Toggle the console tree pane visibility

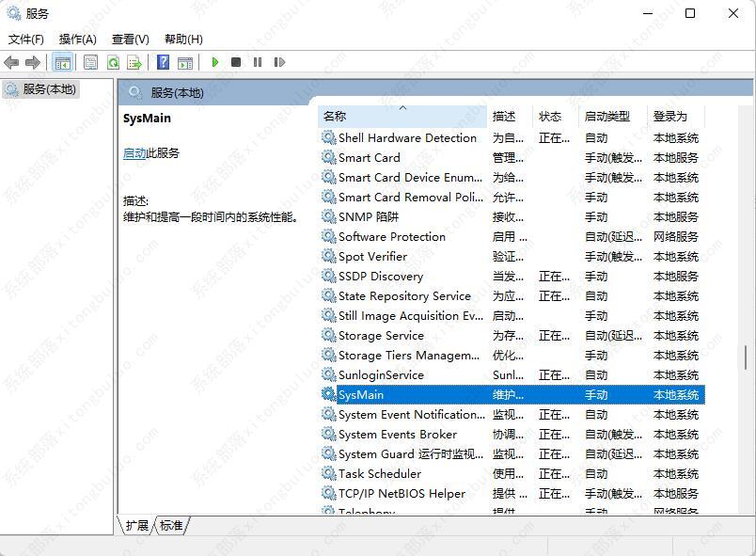click(x=62, y=62)
